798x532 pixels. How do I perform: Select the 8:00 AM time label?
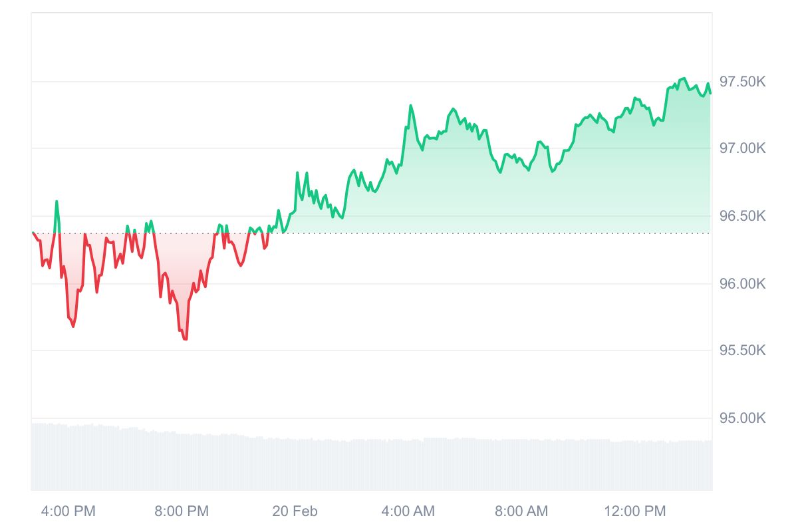[521, 511]
